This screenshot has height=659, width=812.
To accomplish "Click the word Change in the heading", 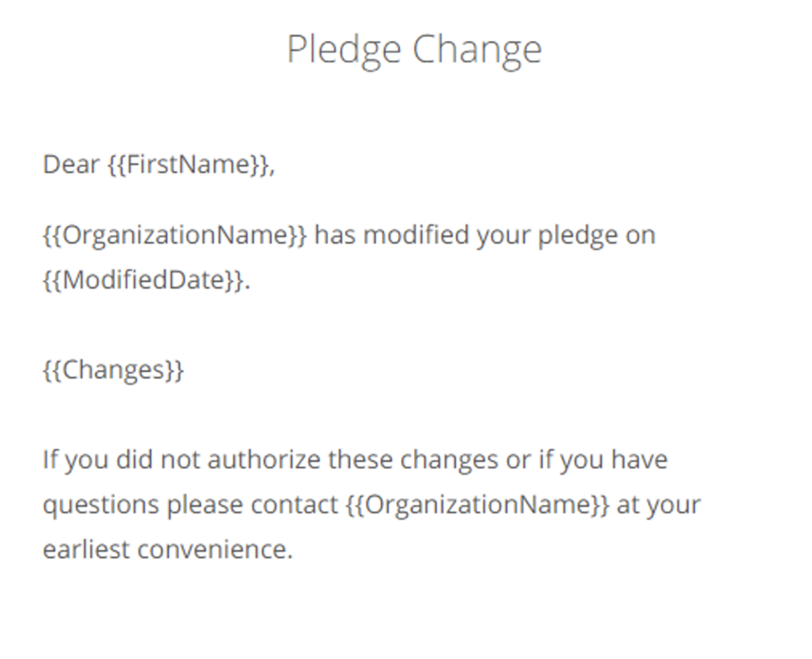I will click(477, 51).
